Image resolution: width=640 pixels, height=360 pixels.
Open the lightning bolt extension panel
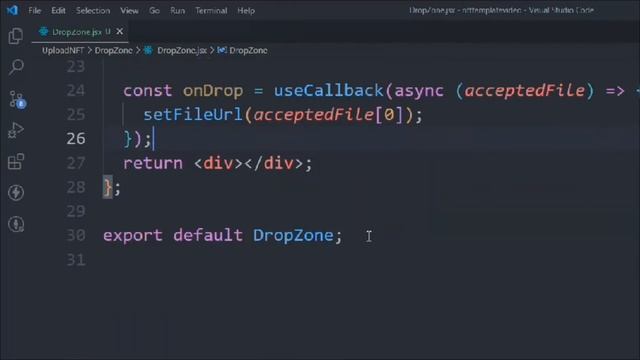[x=16, y=193]
